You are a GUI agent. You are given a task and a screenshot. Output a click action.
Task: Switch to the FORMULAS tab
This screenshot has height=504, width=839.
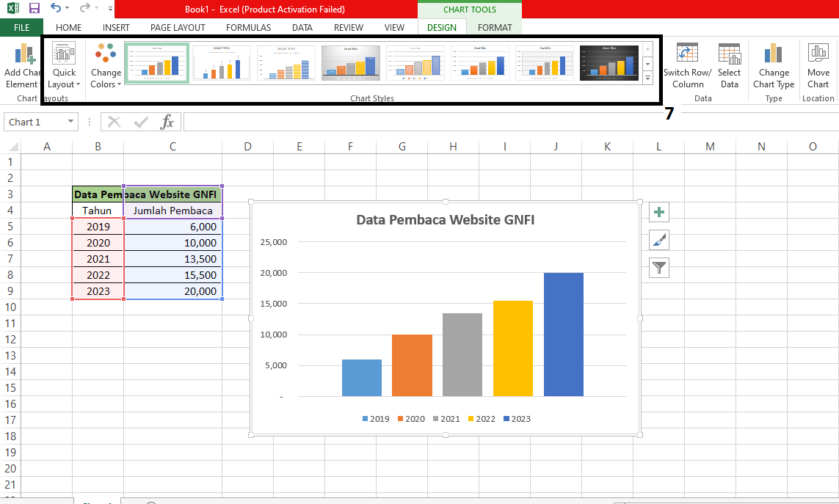click(x=248, y=27)
